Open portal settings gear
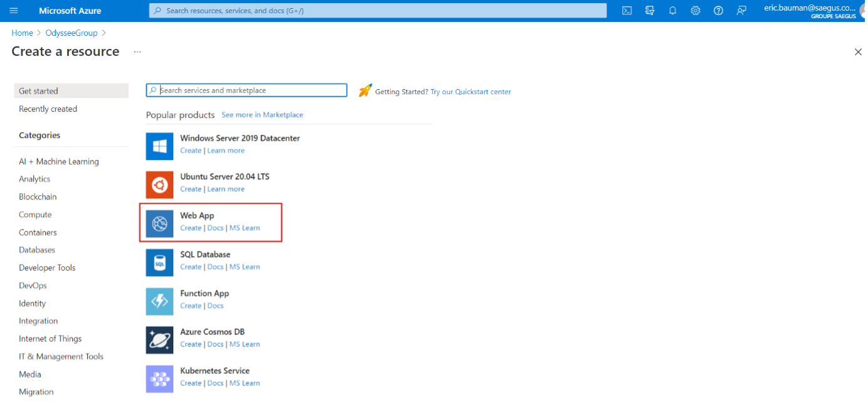 [696, 11]
